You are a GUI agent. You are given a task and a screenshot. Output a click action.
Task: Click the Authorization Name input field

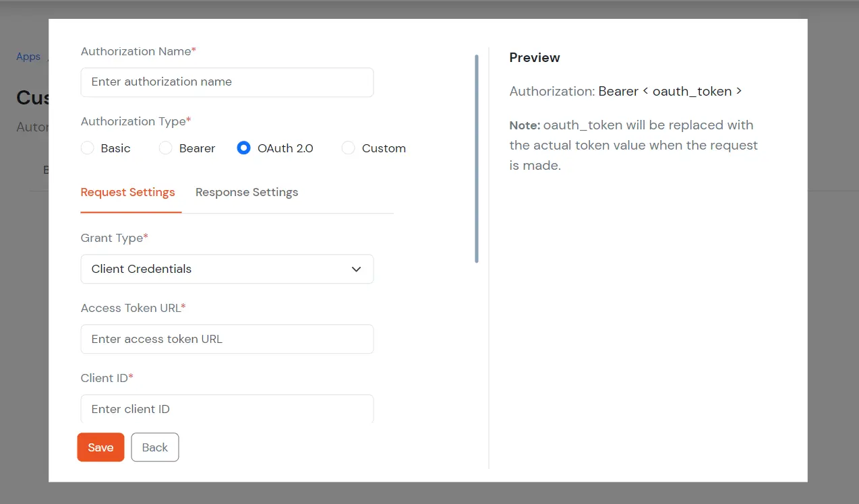pyautogui.click(x=227, y=82)
